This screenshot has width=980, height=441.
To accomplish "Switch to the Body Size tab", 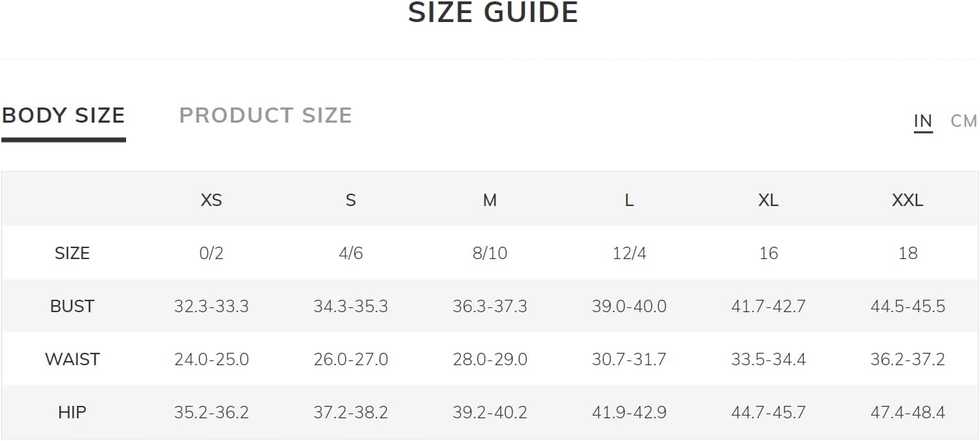I will pyautogui.click(x=63, y=116).
